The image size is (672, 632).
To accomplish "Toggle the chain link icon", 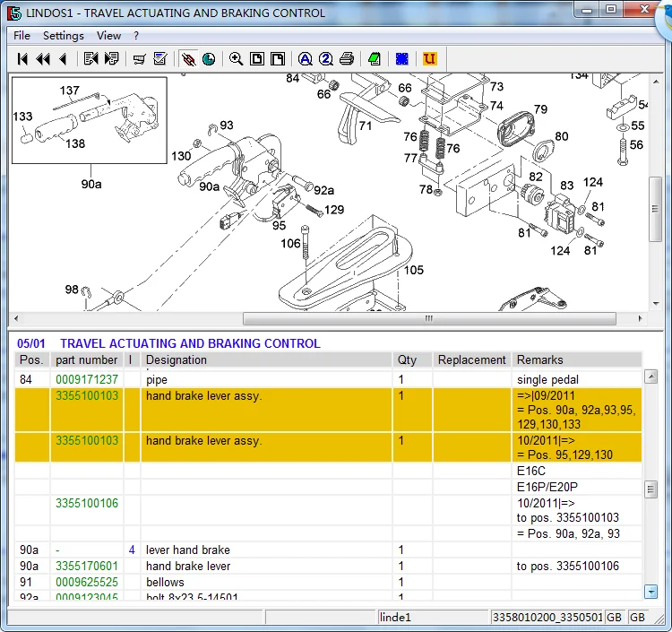I will coord(188,59).
